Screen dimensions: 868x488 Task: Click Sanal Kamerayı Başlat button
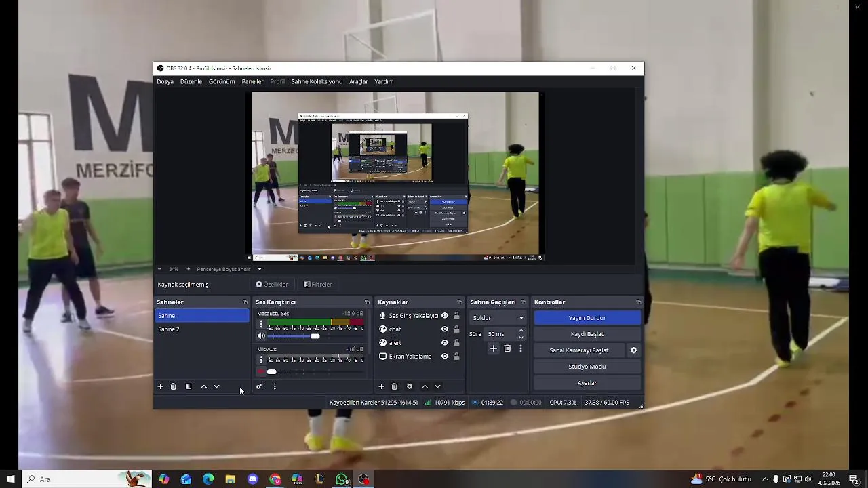579,350
